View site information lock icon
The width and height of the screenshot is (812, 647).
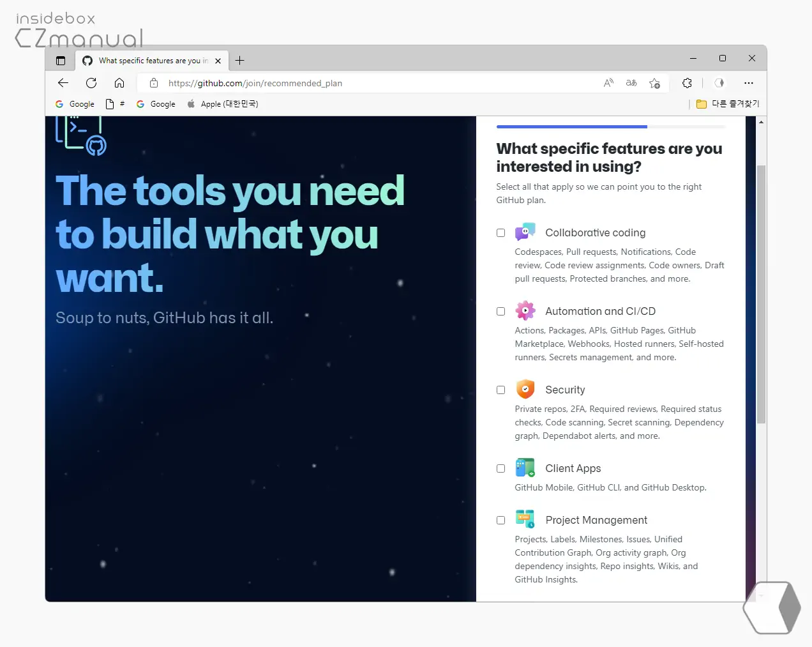pyautogui.click(x=154, y=83)
